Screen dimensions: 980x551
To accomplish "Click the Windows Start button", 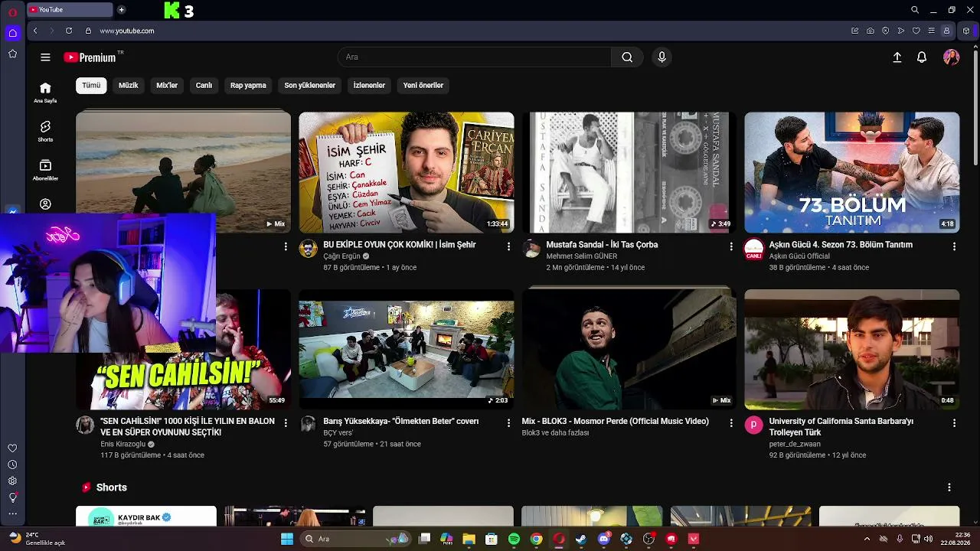I will click(287, 539).
